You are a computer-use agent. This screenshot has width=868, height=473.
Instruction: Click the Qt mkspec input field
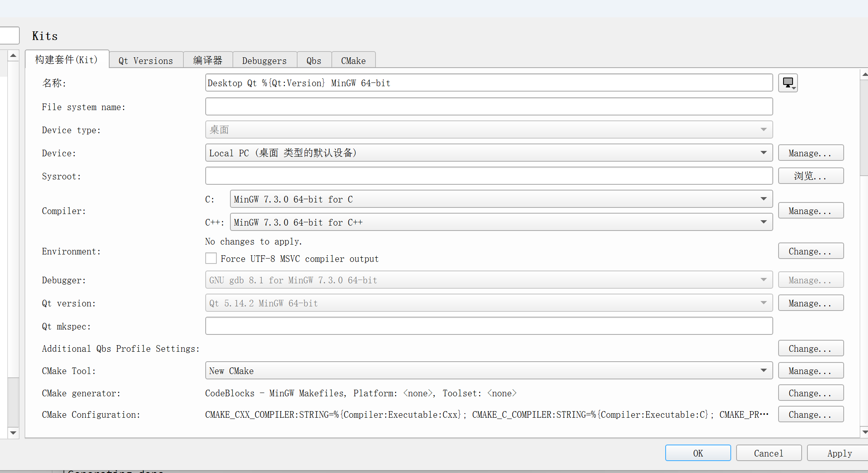pos(488,326)
